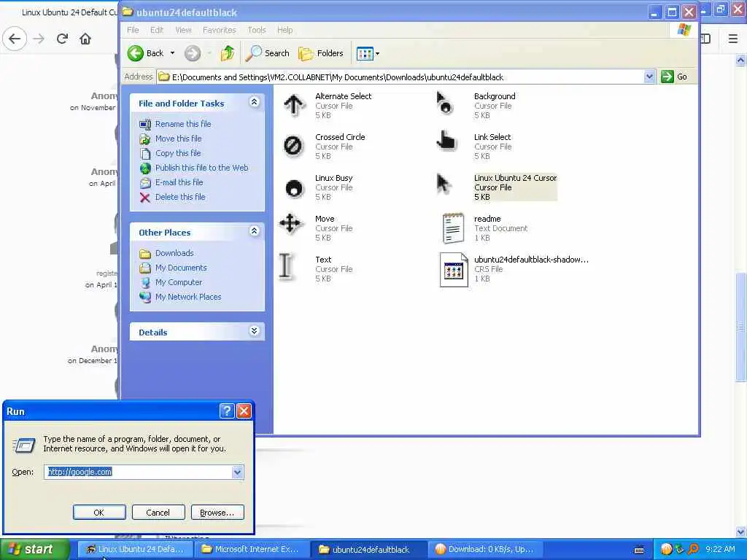The height and width of the screenshot is (560, 747).
Task: Switch to Download: 0 KB/s taskbar button
Action: point(486,549)
